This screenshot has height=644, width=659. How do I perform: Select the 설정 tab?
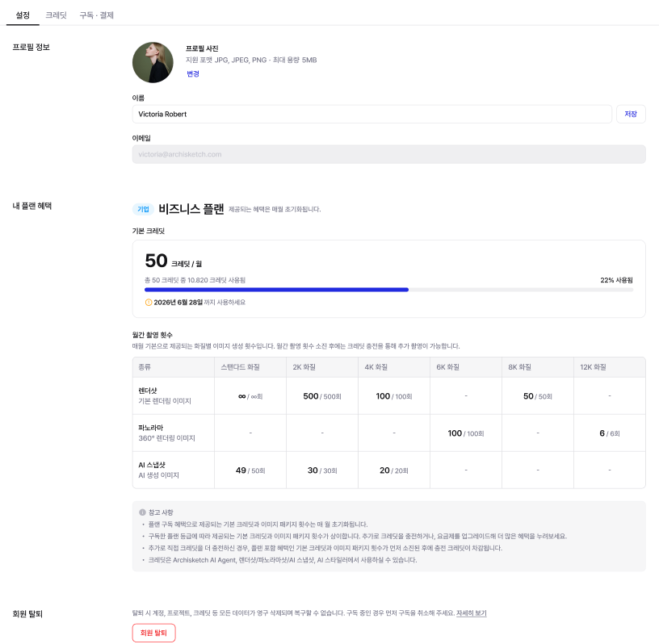[23, 15]
